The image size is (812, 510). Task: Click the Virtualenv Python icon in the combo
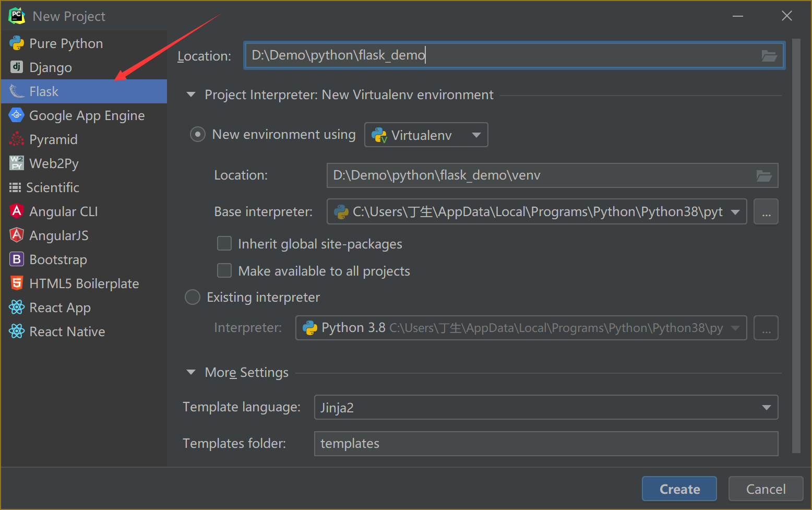(379, 135)
